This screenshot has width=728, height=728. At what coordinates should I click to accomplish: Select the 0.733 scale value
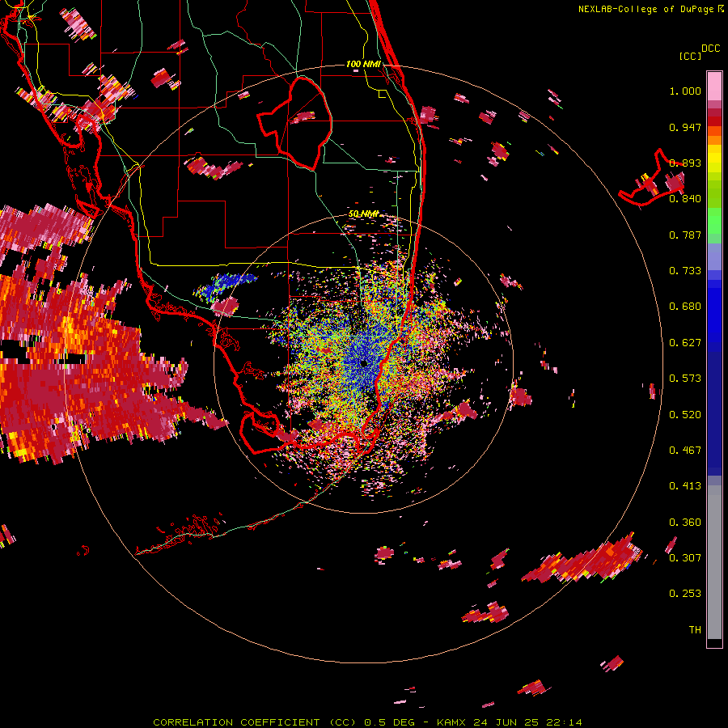[685, 271]
